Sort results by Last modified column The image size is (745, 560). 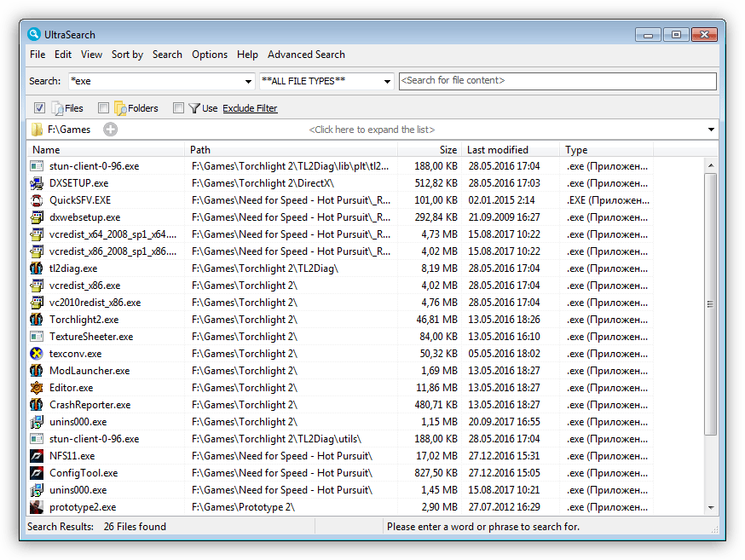point(498,150)
